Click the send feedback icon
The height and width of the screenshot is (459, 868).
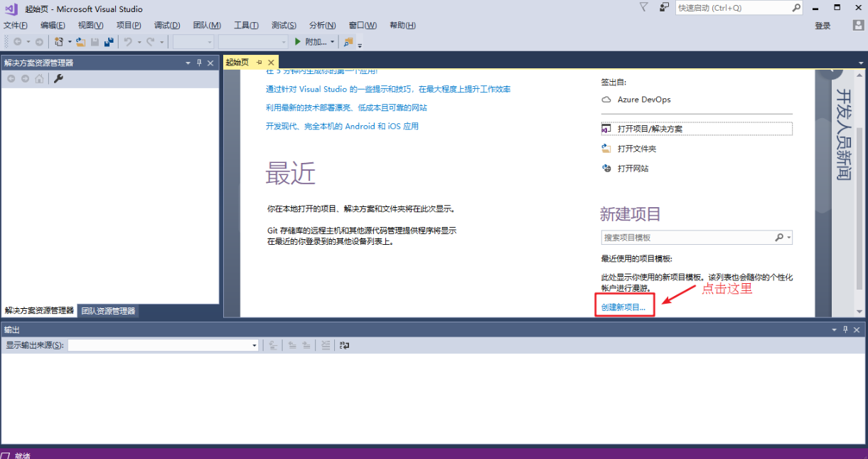[664, 8]
